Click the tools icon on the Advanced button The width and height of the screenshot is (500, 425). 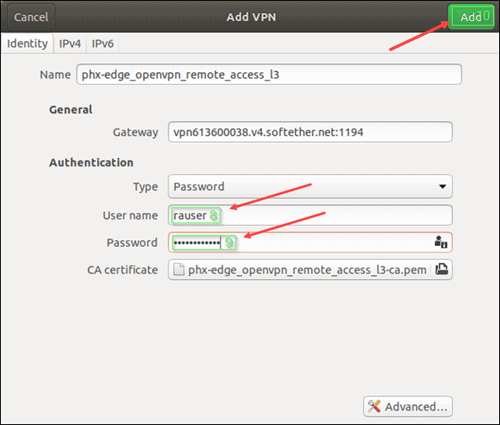(374, 406)
